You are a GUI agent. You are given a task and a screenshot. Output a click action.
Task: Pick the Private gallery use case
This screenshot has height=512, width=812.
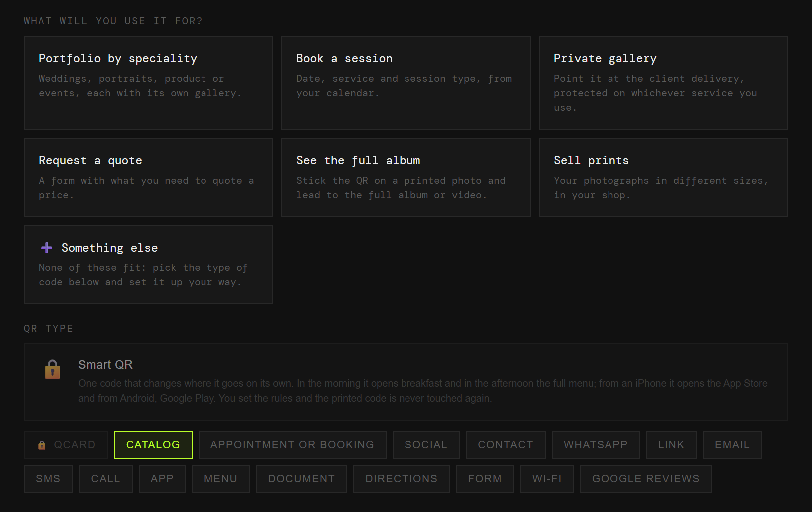click(x=663, y=83)
